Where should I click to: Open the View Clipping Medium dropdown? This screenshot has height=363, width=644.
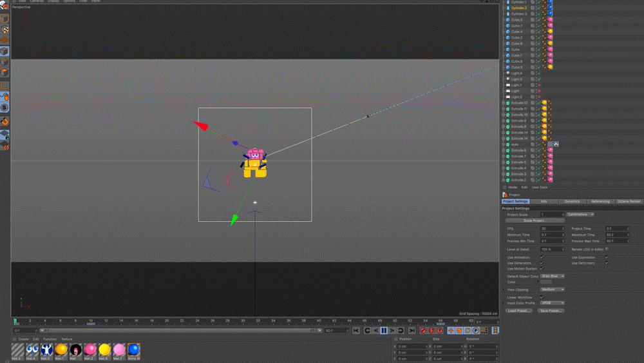coord(553,289)
